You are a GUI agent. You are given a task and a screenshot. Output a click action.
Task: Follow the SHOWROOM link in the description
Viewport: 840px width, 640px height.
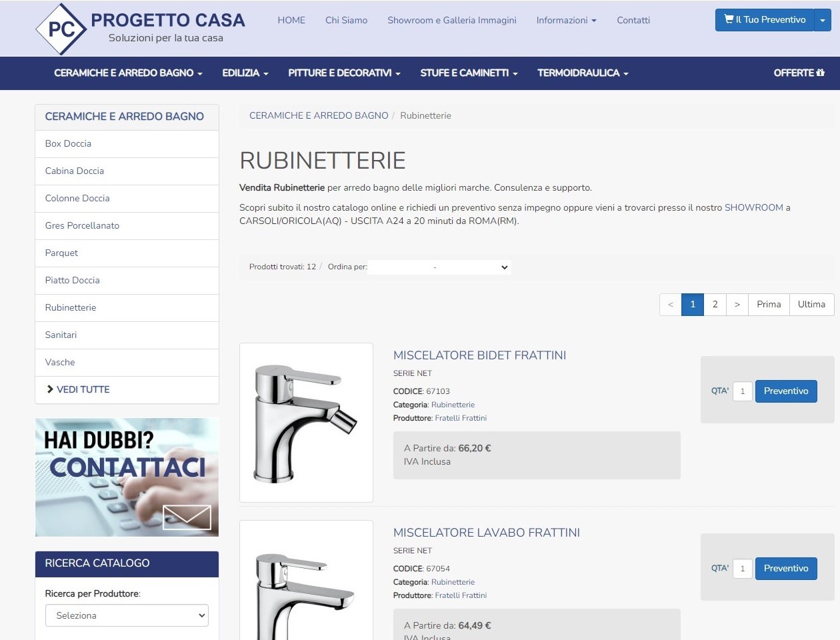753,207
